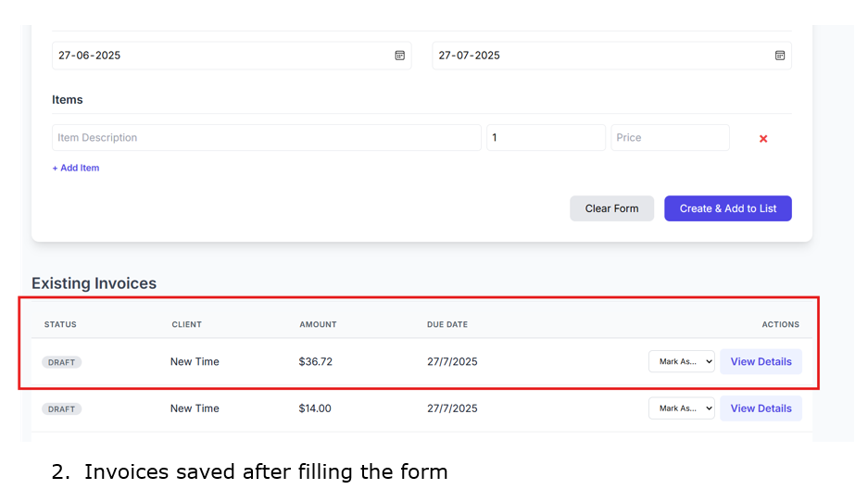Click the Status column header
The height and width of the screenshot is (502, 868).
(x=60, y=324)
